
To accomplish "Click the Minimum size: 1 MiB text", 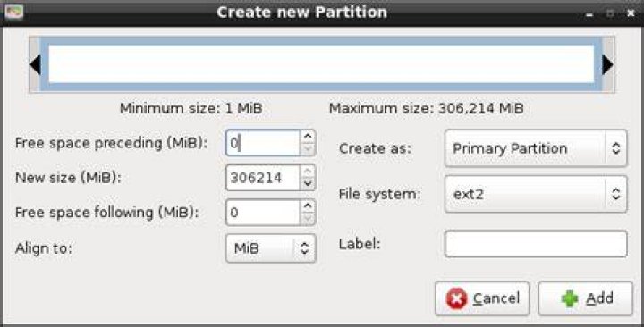I will (191, 109).
